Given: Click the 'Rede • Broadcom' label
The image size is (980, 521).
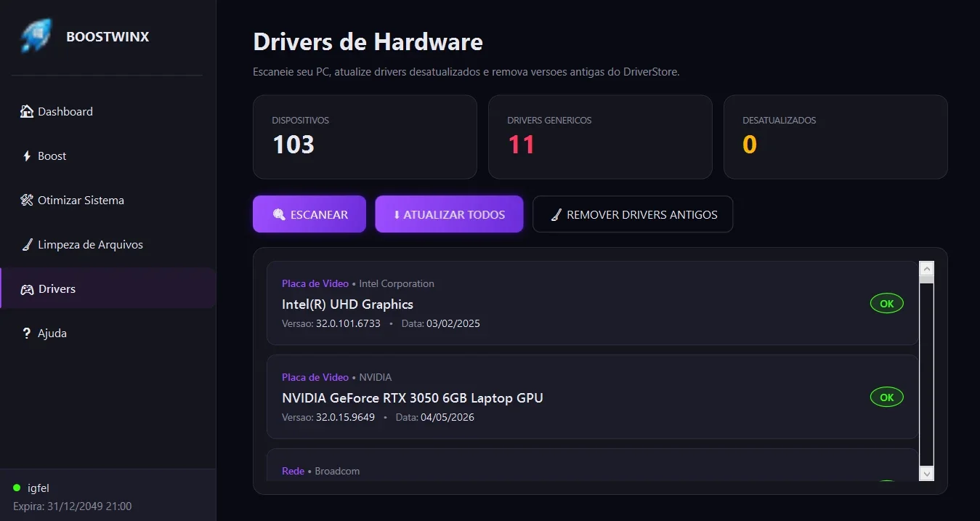Looking at the screenshot, I should tap(320, 471).
